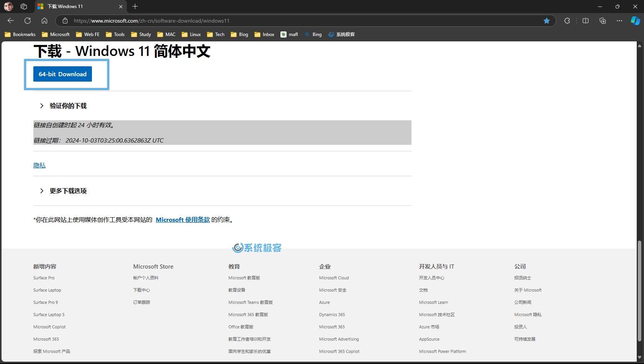Close the 下载 Windows 11 tab
Screen dimensions: 644x364
[121, 7]
